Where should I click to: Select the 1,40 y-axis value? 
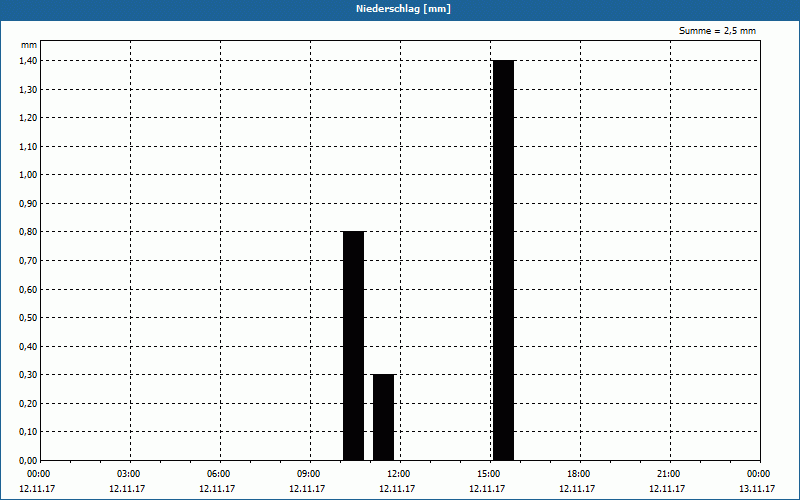click(x=28, y=61)
